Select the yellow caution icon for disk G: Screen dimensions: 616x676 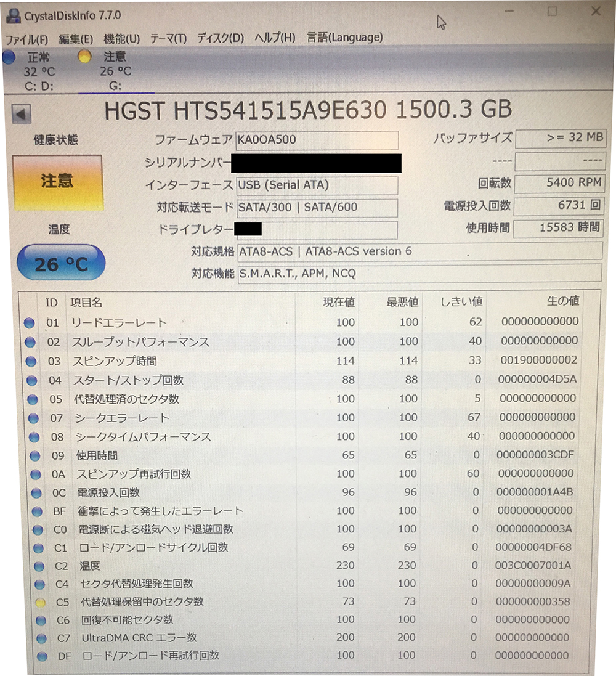85,57
